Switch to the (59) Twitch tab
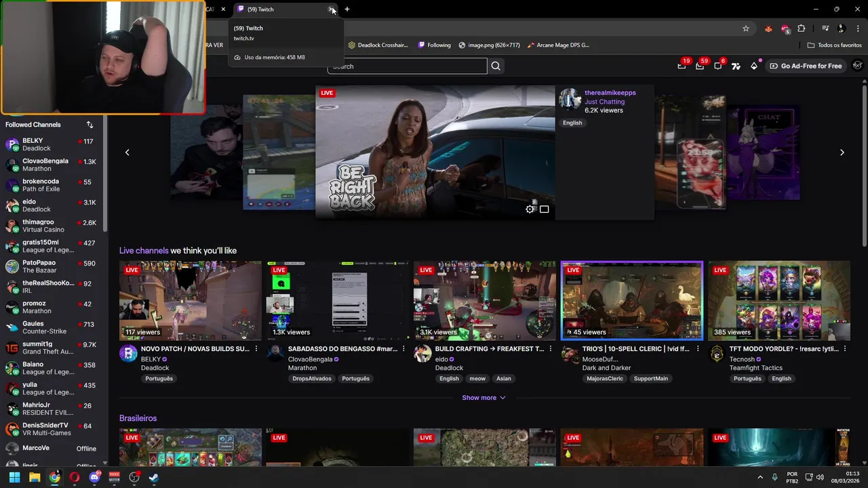 283,9
